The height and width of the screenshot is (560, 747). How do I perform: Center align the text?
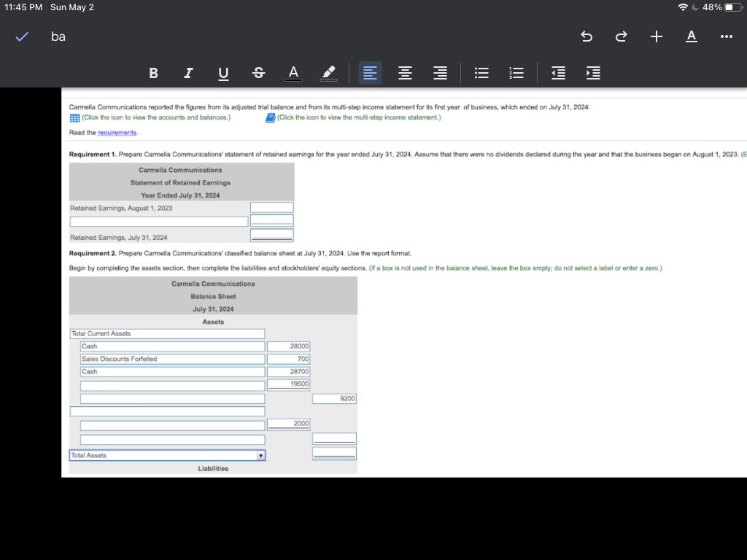pyautogui.click(x=405, y=73)
